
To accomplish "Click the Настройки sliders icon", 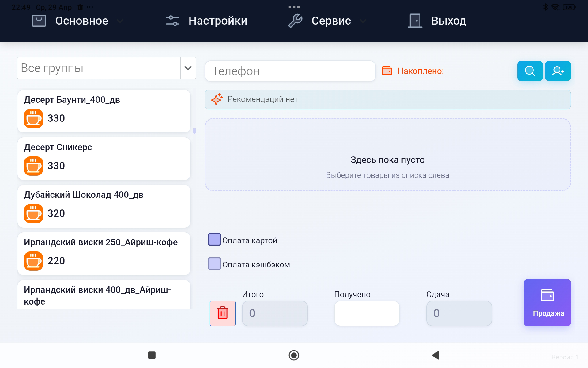I will pos(172,21).
